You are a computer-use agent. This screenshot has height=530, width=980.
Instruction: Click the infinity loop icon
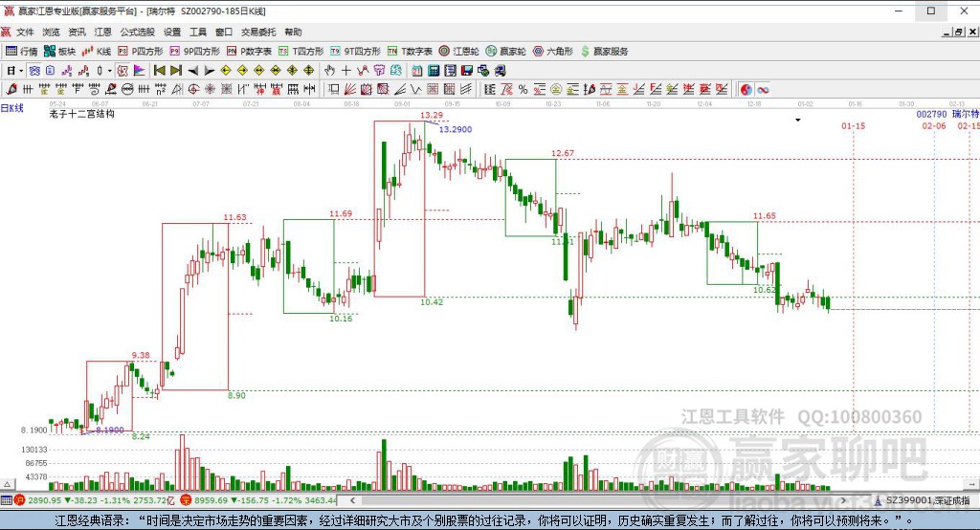coord(763,89)
